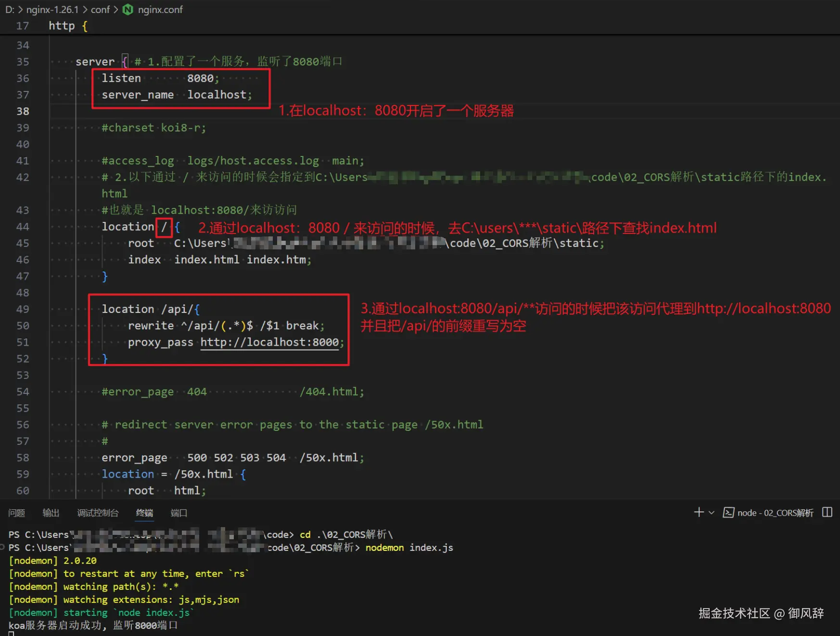This screenshot has height=636, width=840.
Task: Click the '#charset koi8-r;' comment
Action: pyautogui.click(x=154, y=128)
